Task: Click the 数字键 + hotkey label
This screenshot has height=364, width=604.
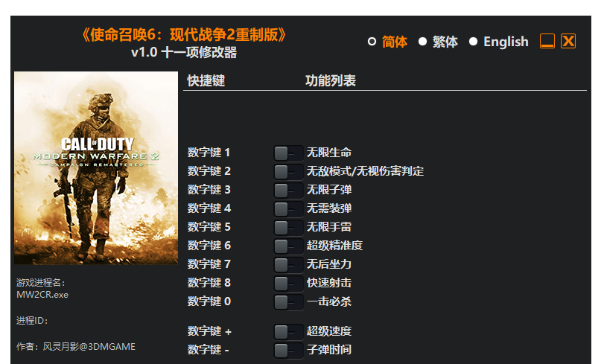Action: coord(209,331)
